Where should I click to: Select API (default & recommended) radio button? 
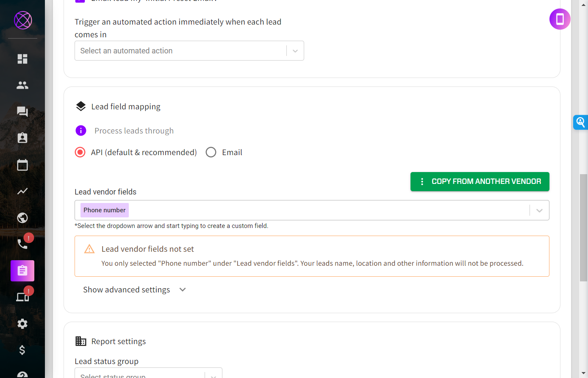(x=80, y=152)
